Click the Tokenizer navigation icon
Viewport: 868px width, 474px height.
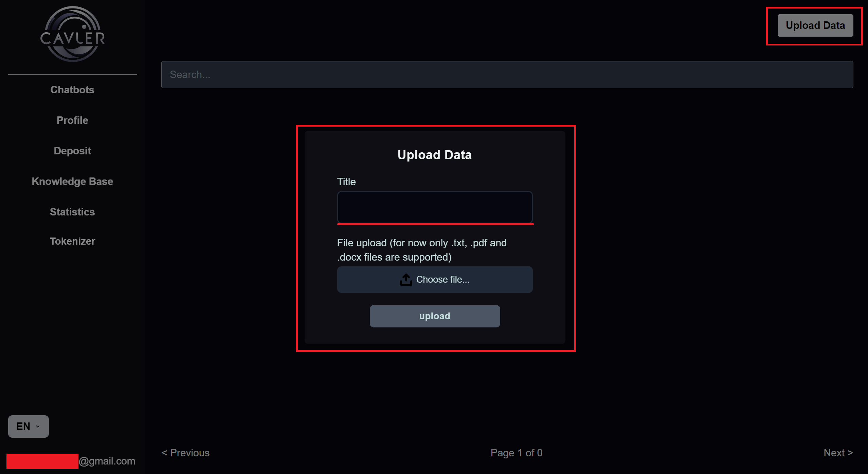[x=72, y=240]
